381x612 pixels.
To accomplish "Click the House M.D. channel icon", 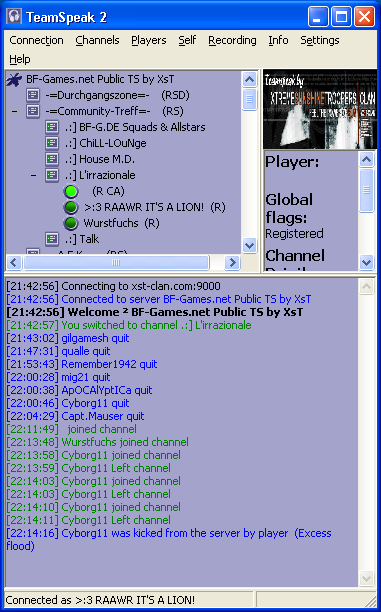I will 52,159.
